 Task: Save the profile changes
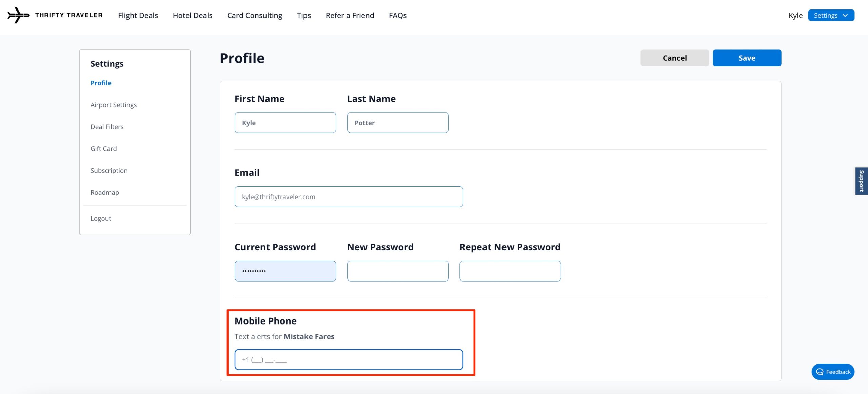(x=747, y=58)
